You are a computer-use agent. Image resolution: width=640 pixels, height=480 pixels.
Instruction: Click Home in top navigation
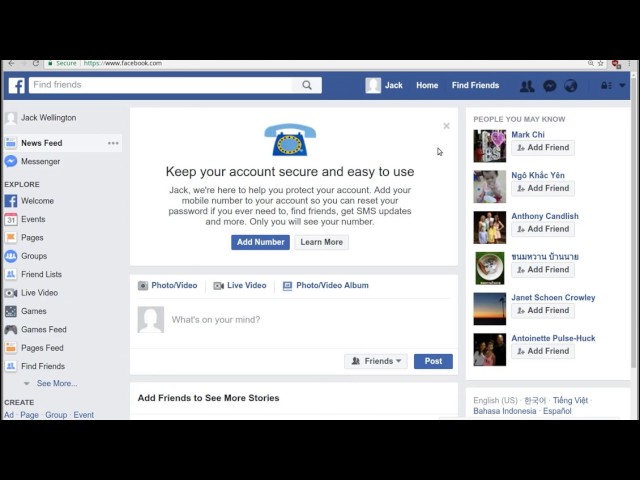click(427, 85)
